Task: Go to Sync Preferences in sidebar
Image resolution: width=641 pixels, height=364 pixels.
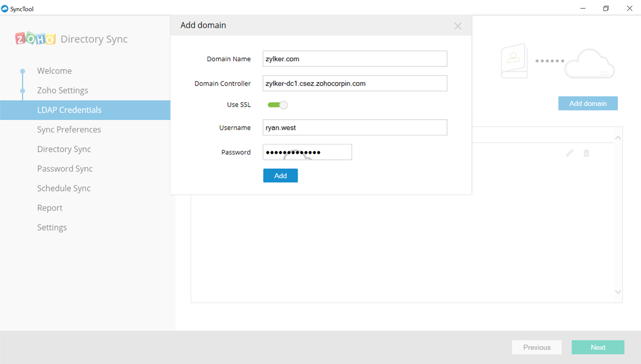Action: 69,129
